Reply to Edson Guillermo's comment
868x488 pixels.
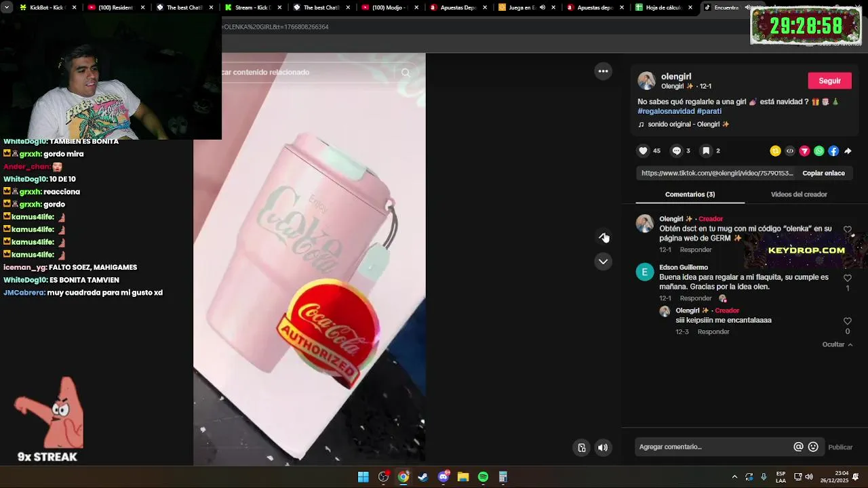[x=696, y=298]
